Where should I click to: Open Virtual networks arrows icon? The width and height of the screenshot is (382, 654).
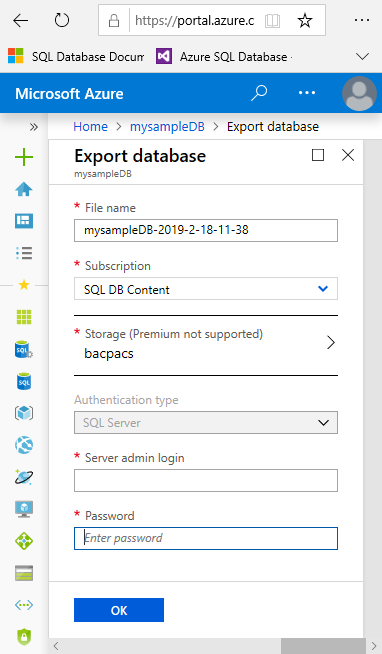point(24,605)
